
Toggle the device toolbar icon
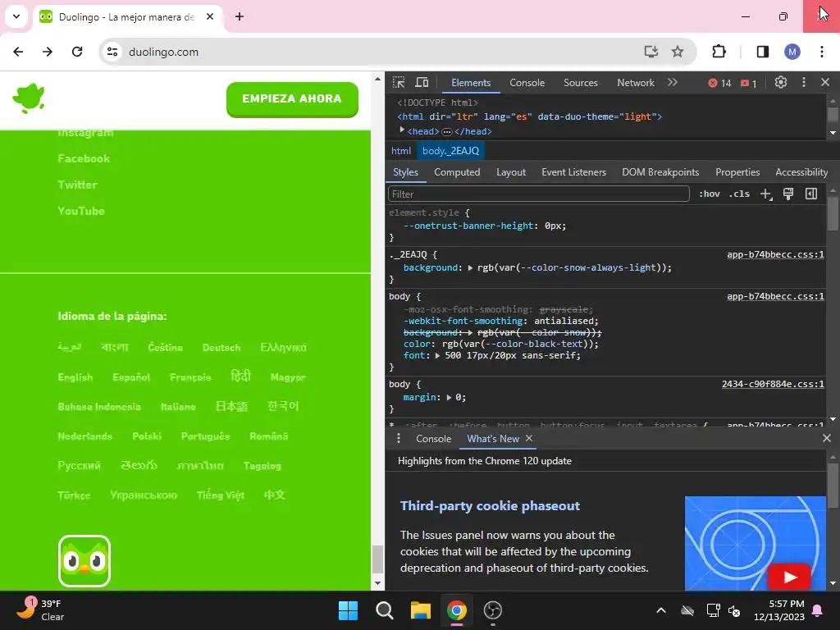(422, 83)
